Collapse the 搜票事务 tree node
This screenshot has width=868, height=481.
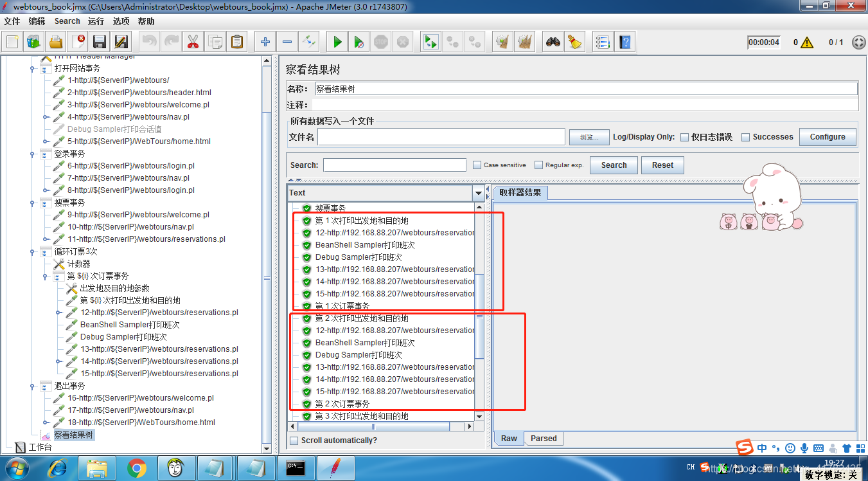pyautogui.click(x=32, y=203)
